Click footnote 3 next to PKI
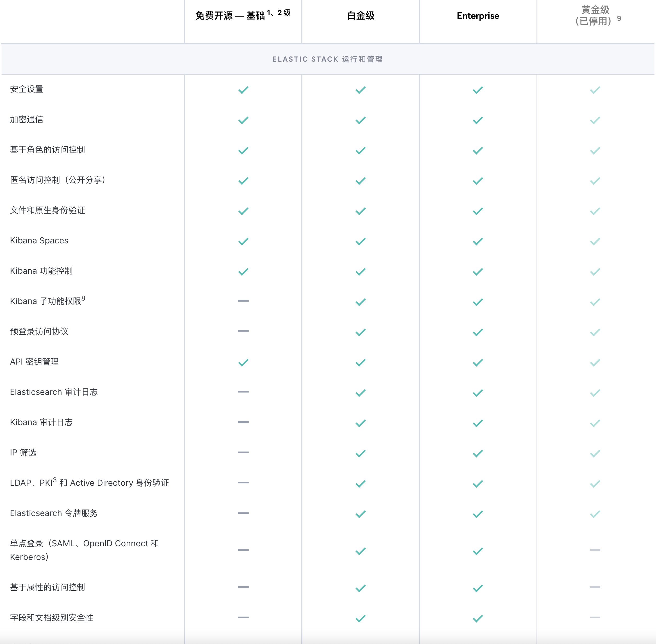 [55, 480]
